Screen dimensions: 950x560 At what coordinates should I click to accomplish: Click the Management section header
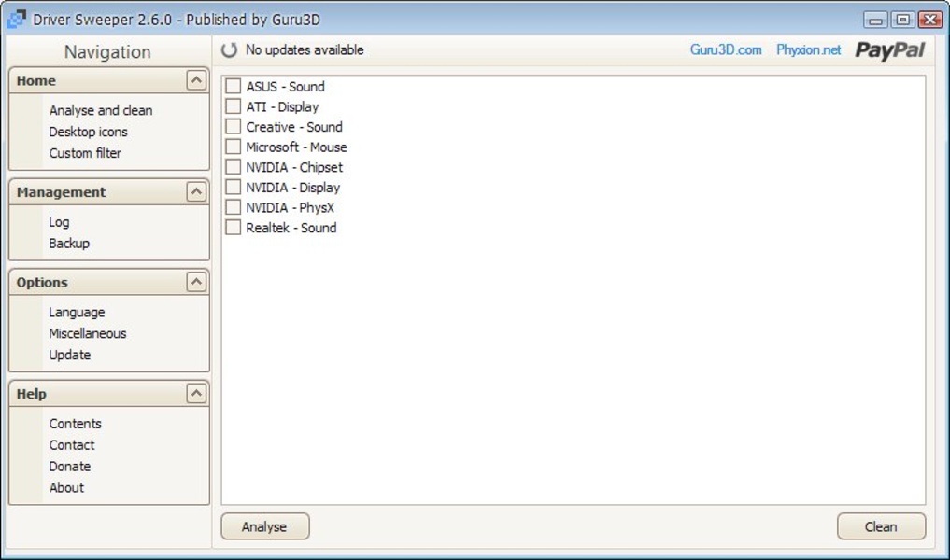109,192
